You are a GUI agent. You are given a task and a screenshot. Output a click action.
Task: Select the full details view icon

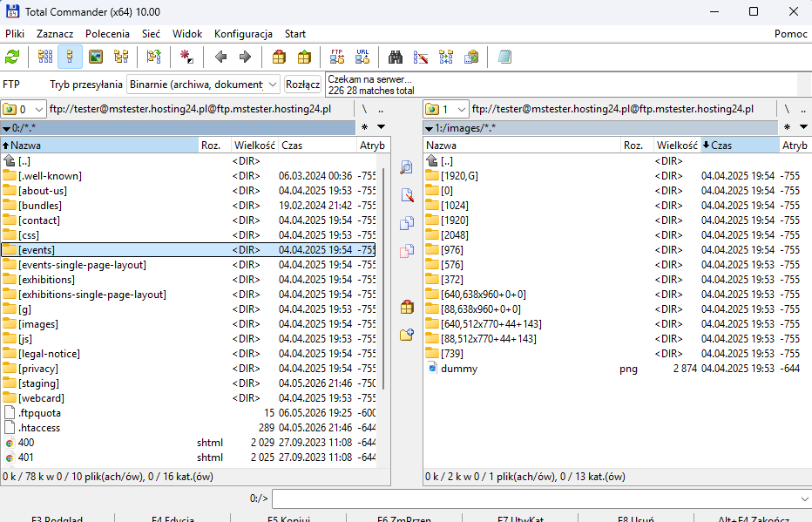71,57
